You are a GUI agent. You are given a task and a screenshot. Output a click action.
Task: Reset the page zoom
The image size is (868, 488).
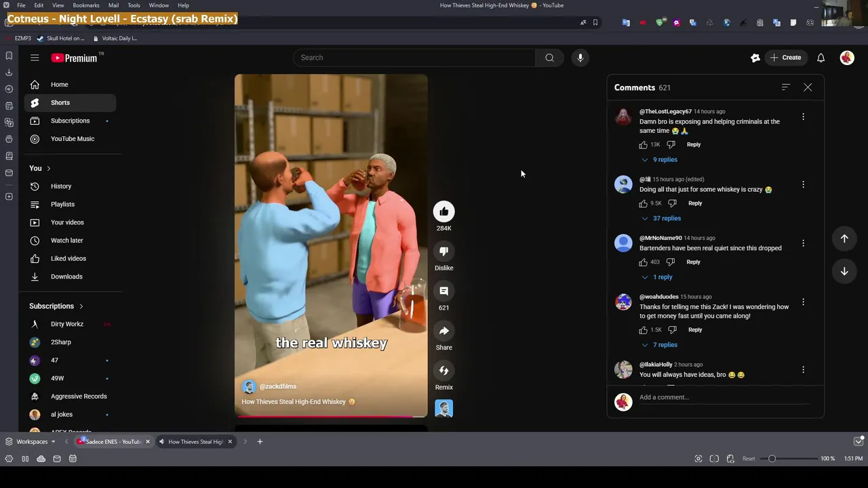point(749,459)
